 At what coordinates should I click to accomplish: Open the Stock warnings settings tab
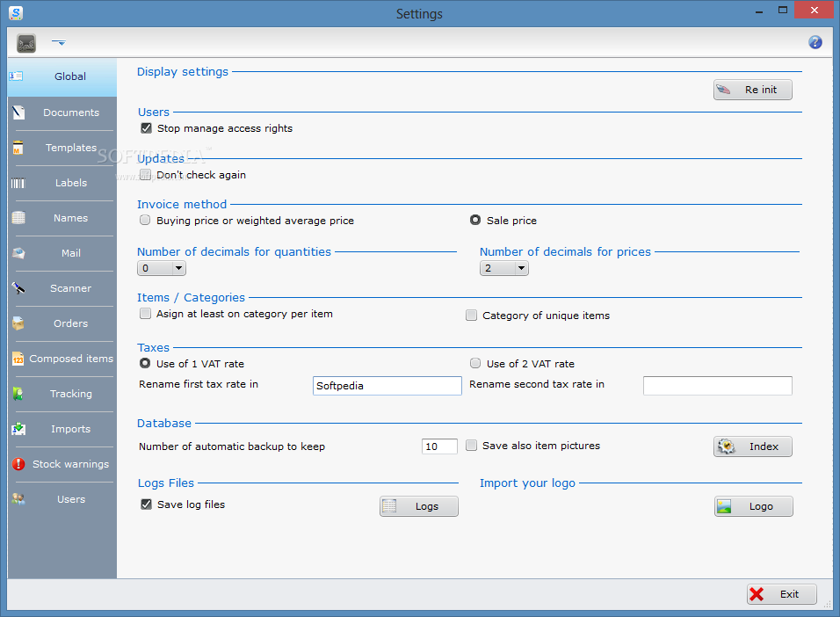(62, 464)
